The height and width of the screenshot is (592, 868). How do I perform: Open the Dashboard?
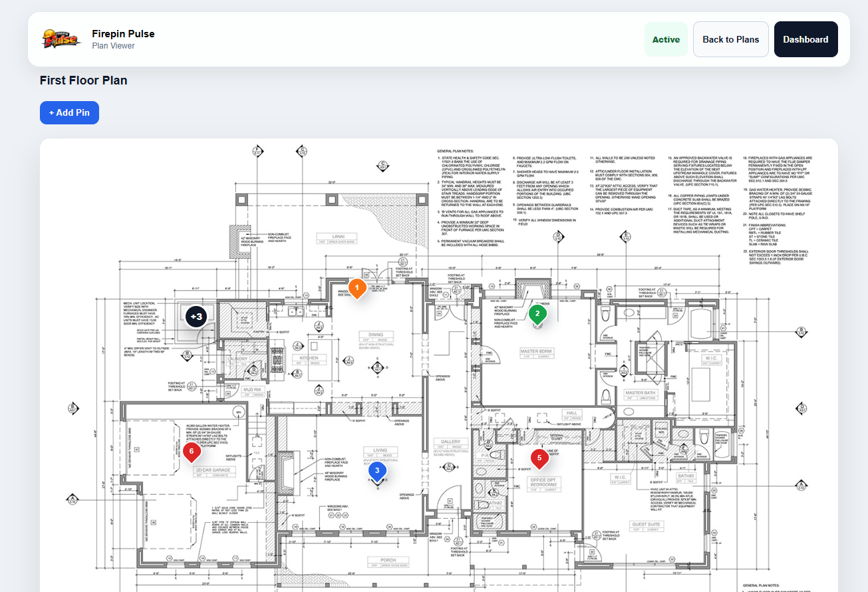[805, 39]
